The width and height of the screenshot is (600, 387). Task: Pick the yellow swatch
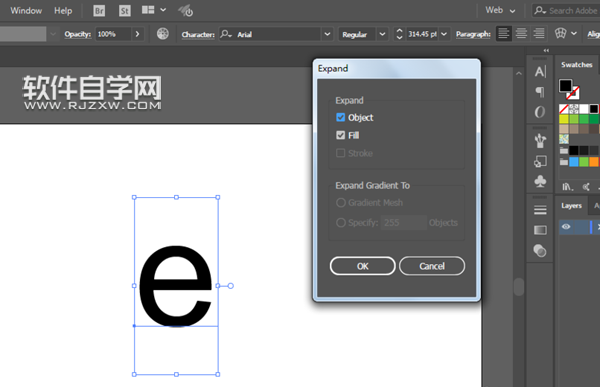[x=564, y=119]
